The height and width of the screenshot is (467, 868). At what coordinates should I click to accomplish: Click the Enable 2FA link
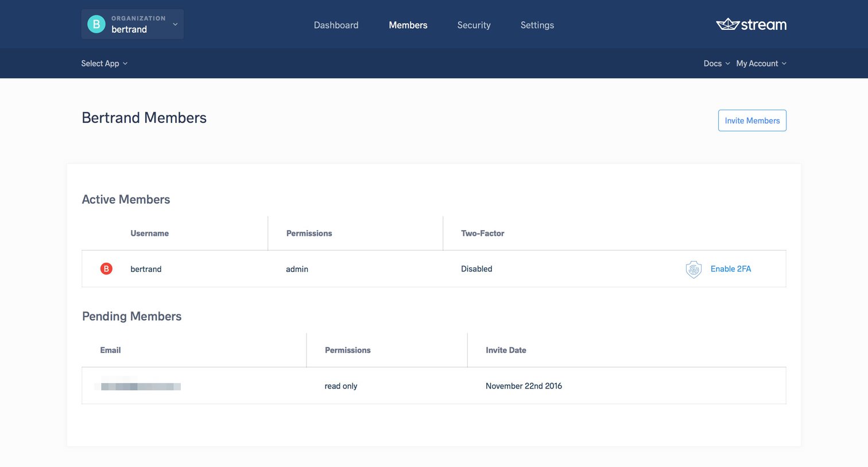(x=731, y=269)
